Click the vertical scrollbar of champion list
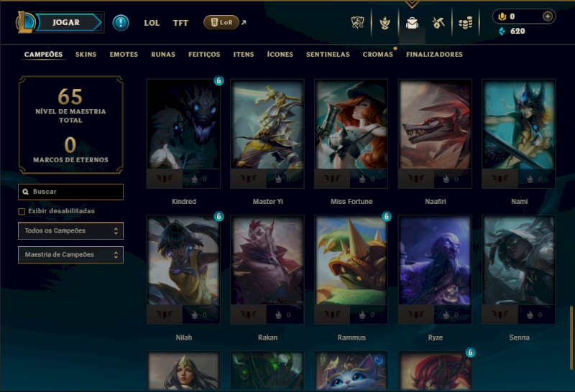Image resolution: width=575 pixels, height=392 pixels. coord(571,337)
